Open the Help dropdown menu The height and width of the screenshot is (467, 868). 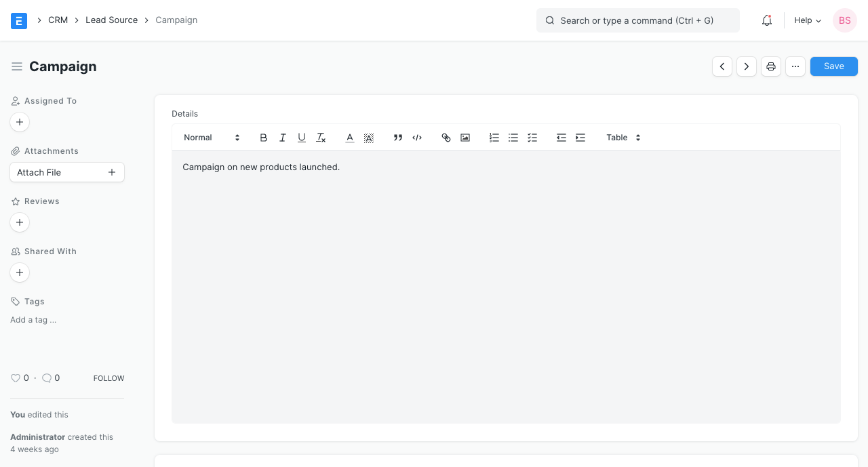(808, 20)
